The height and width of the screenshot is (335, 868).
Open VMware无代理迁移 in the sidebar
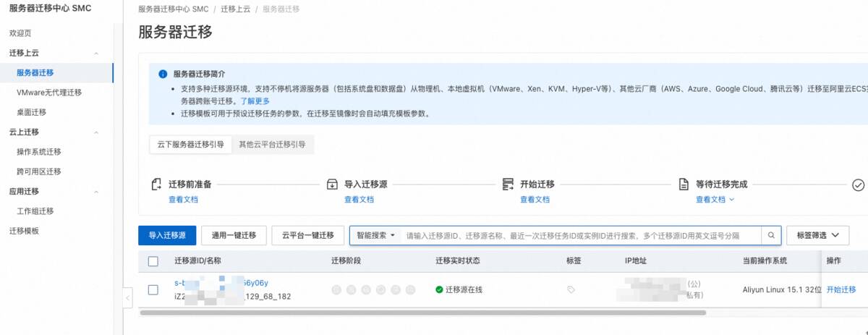tap(49, 93)
